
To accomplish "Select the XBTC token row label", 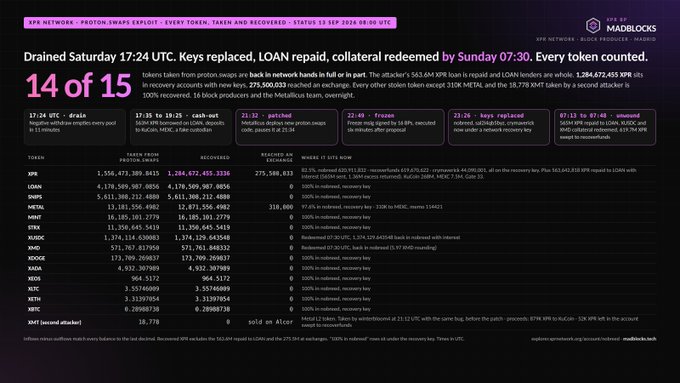I will (x=34, y=309).
